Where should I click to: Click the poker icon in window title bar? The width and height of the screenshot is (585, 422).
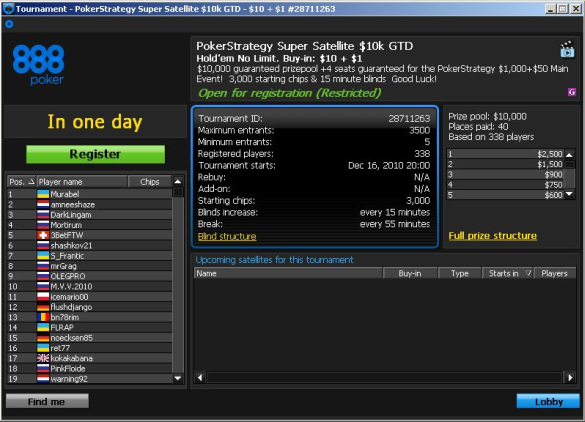click(9, 9)
